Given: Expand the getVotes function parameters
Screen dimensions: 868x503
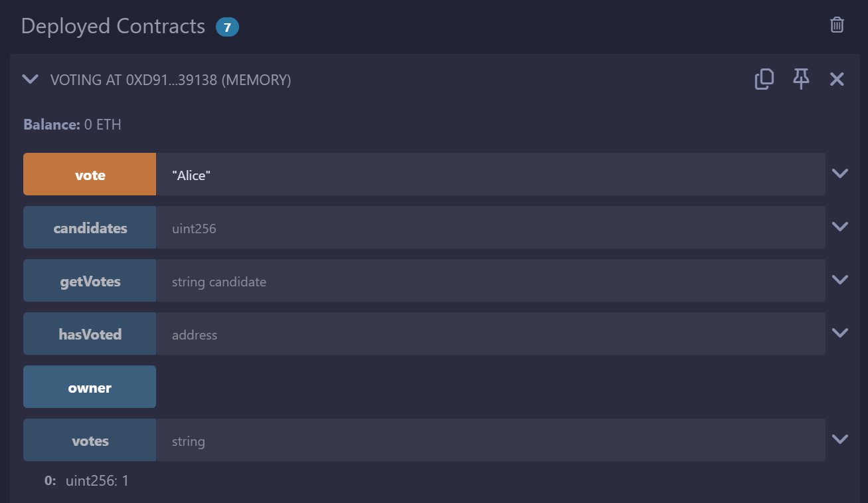Looking at the screenshot, I should point(840,280).
